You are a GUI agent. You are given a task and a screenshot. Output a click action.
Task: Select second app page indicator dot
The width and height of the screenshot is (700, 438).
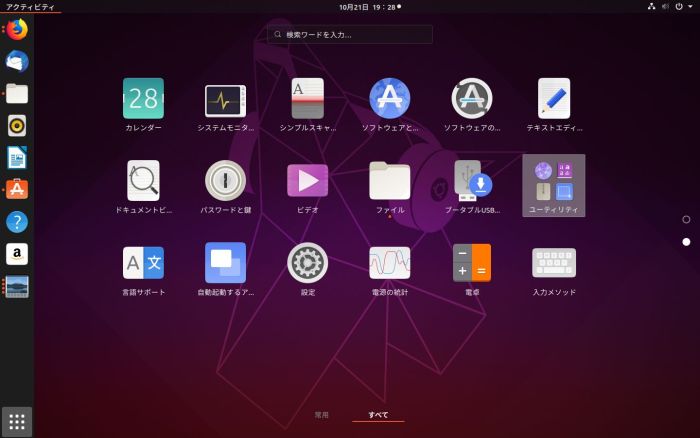(x=686, y=242)
